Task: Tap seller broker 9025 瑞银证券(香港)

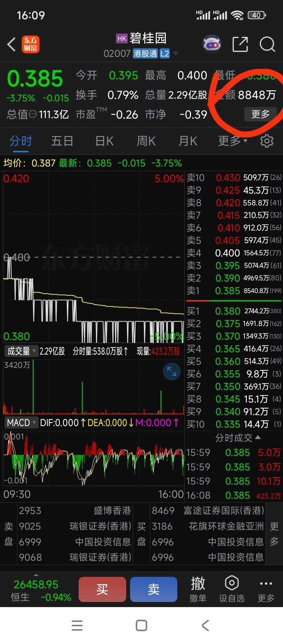Action: (75, 526)
